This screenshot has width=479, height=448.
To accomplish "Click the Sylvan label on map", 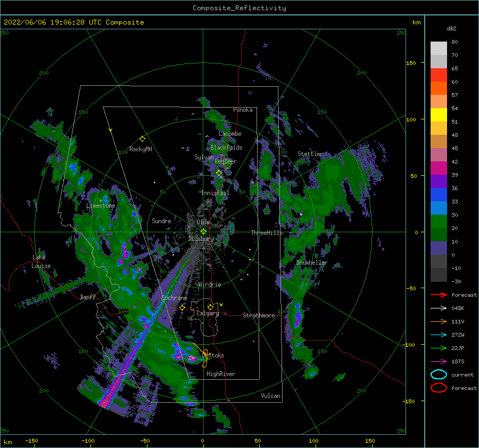I will click(x=204, y=157).
